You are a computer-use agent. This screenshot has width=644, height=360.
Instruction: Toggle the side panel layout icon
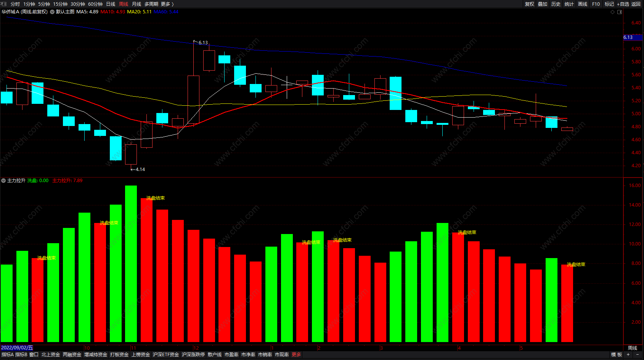tap(620, 12)
